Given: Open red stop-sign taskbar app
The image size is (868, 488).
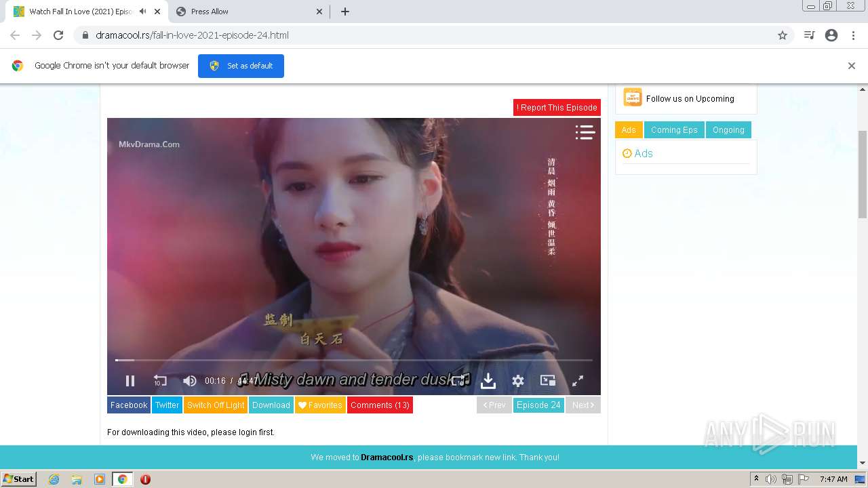Looking at the screenshot, I should tap(145, 479).
